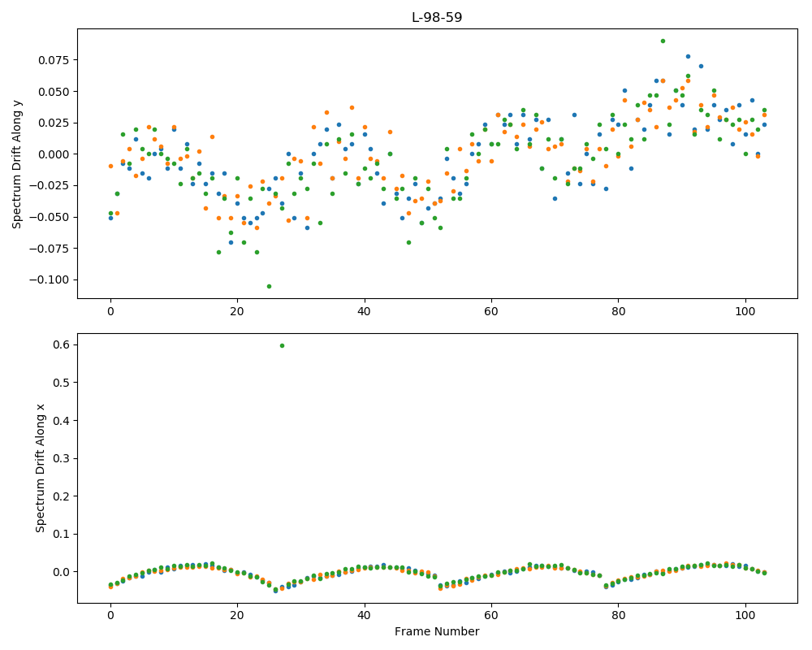812x650 pixels.
Task: Select the 60 tick label under the bottom plot
Action: (x=491, y=616)
